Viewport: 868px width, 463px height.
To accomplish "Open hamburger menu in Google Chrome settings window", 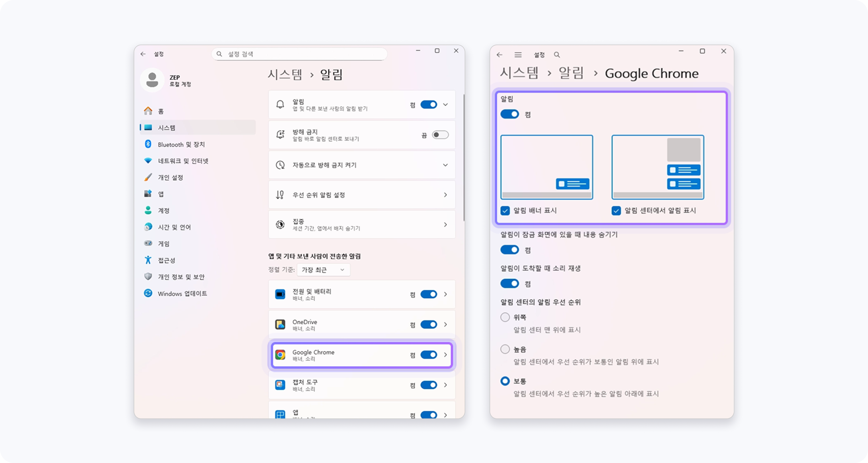I will point(518,55).
